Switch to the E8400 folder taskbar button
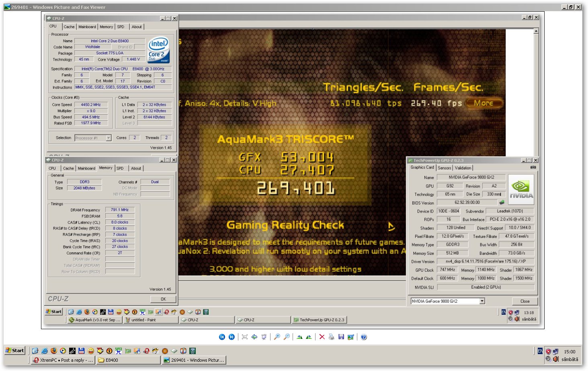 tap(129, 360)
